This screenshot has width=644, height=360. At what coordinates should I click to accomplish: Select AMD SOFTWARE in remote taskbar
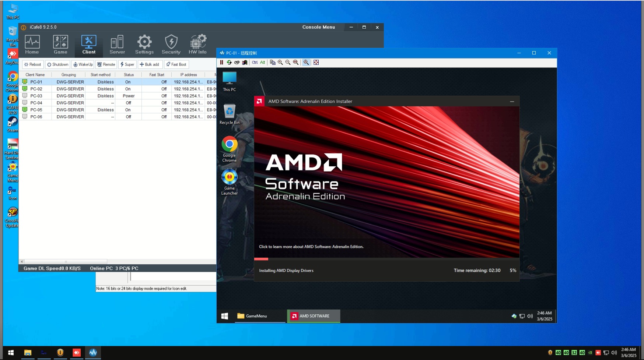(314, 316)
